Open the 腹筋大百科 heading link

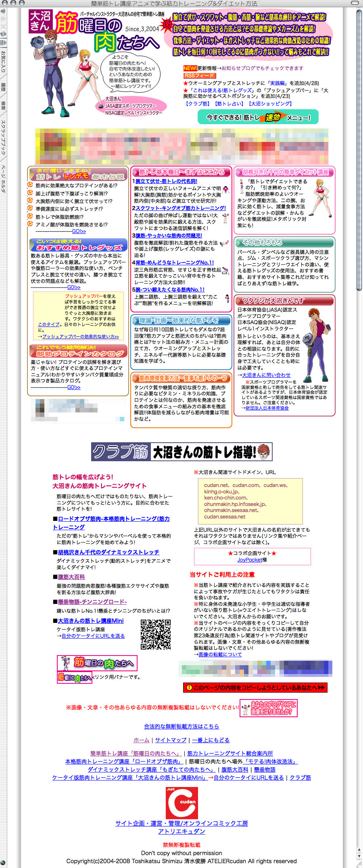[x=71, y=577]
